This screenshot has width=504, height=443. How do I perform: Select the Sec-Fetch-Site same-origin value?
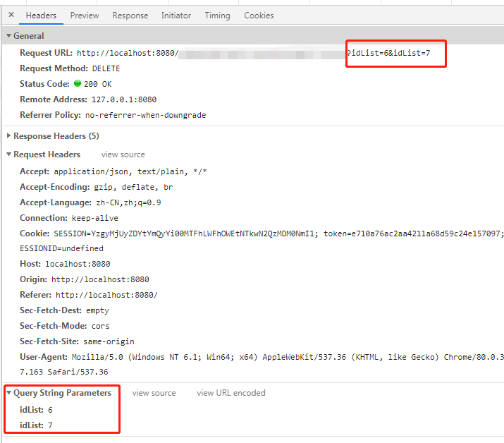[x=109, y=341]
